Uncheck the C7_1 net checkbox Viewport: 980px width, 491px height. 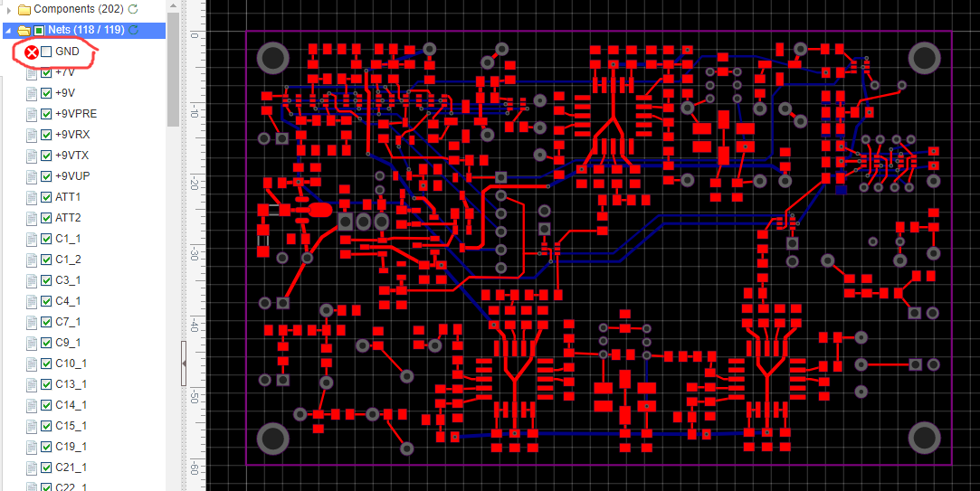tap(46, 322)
